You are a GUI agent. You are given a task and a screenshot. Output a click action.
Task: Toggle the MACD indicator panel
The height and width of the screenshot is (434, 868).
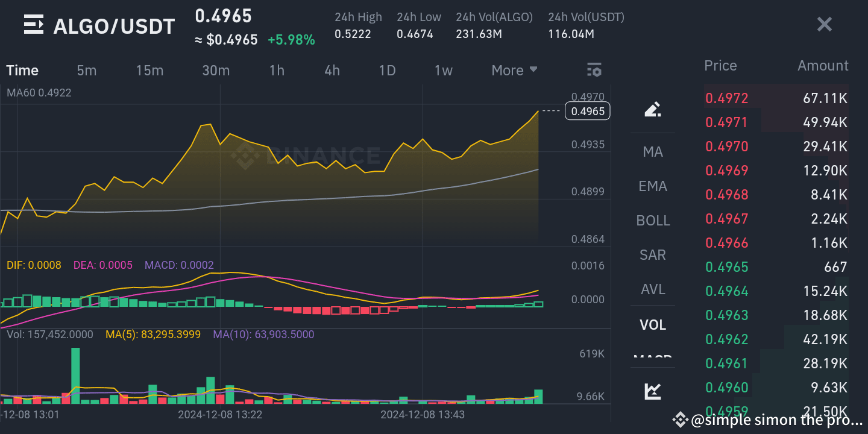tap(653, 359)
